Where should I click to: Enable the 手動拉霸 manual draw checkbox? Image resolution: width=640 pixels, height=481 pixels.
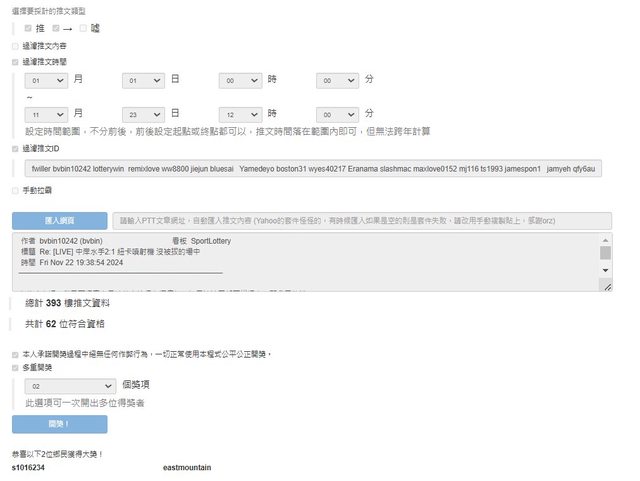15,190
